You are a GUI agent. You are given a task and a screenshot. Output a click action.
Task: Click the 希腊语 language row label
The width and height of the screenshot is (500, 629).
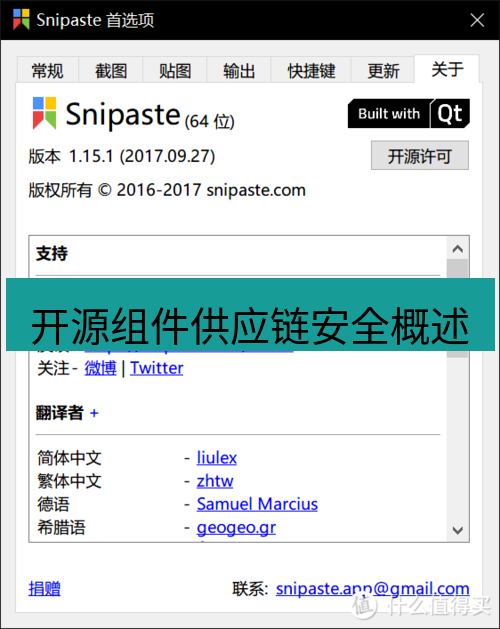(61, 528)
